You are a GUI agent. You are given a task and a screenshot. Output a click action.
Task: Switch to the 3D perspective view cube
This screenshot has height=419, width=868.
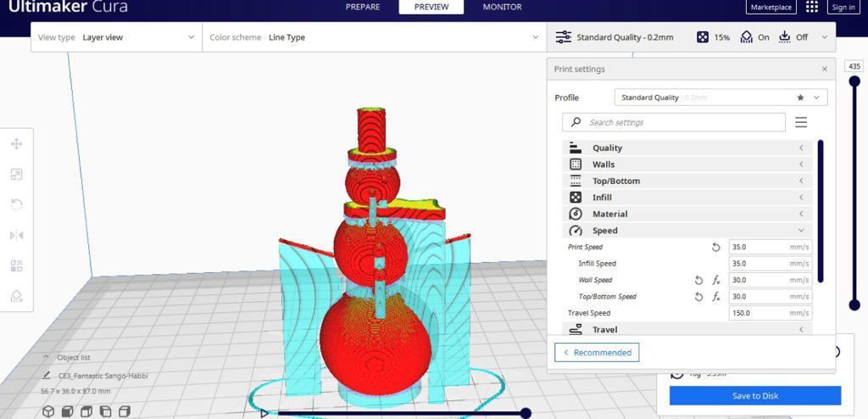(48, 411)
